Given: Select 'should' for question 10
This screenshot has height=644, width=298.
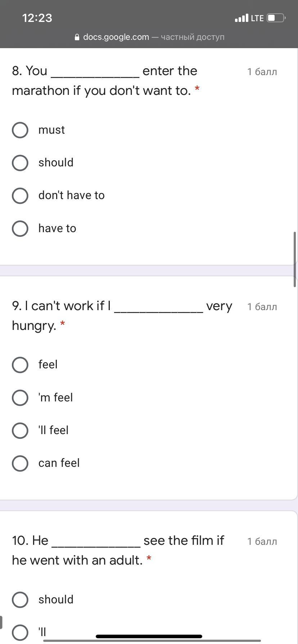Looking at the screenshot, I should (x=20, y=600).
